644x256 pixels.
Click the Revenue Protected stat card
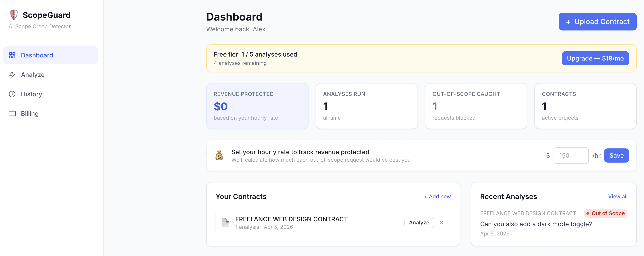257,106
